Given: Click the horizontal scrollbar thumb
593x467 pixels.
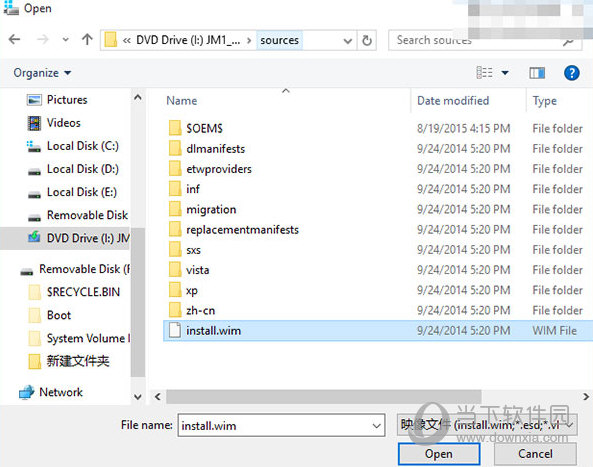Looking at the screenshot, I should (324, 397).
